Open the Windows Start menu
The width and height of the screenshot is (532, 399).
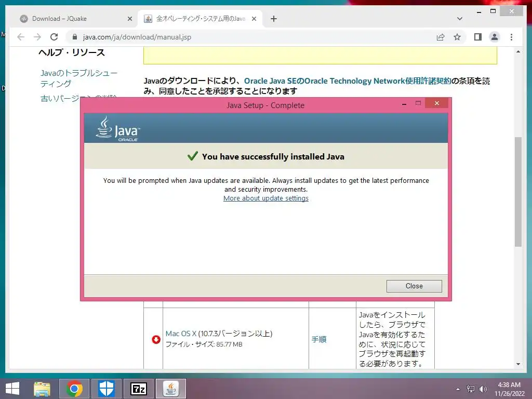[12, 389]
